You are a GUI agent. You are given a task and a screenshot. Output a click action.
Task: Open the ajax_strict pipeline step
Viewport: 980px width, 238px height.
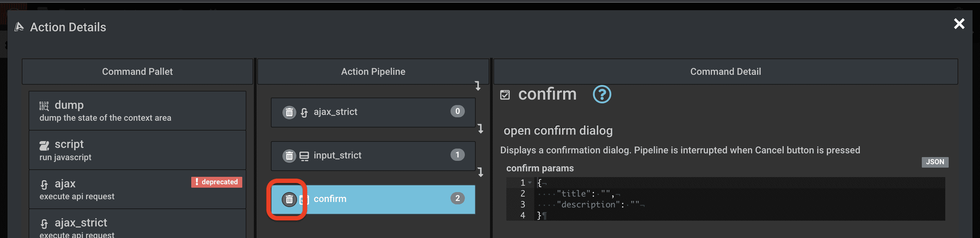[x=373, y=112]
